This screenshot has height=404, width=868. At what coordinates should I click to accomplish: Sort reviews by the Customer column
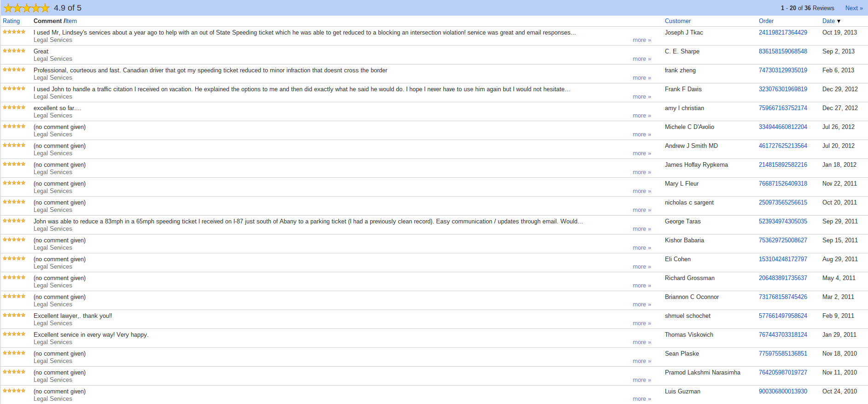pyautogui.click(x=677, y=21)
